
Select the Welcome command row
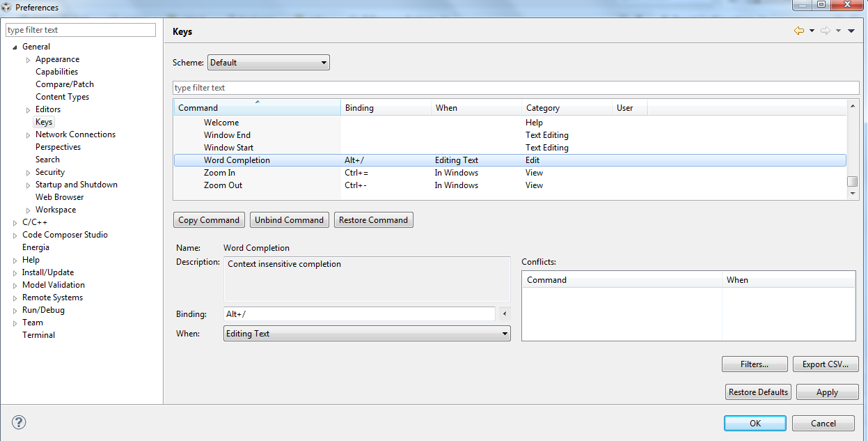[510, 123]
